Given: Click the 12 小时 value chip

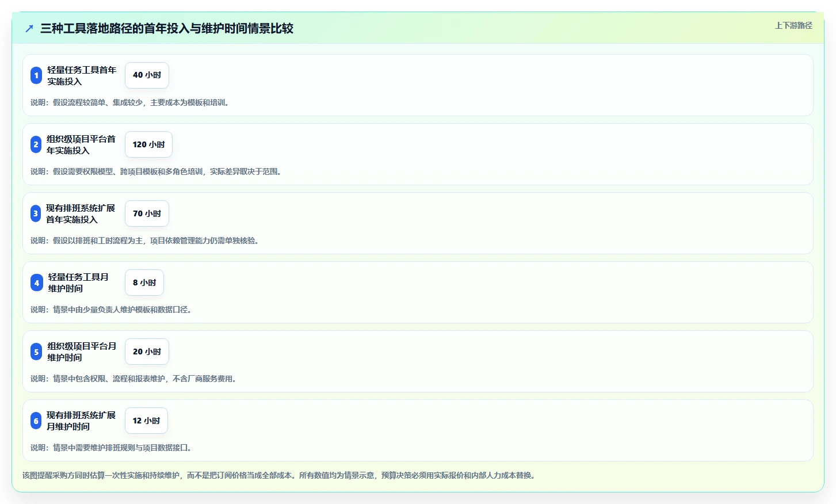Looking at the screenshot, I should 146,421.
